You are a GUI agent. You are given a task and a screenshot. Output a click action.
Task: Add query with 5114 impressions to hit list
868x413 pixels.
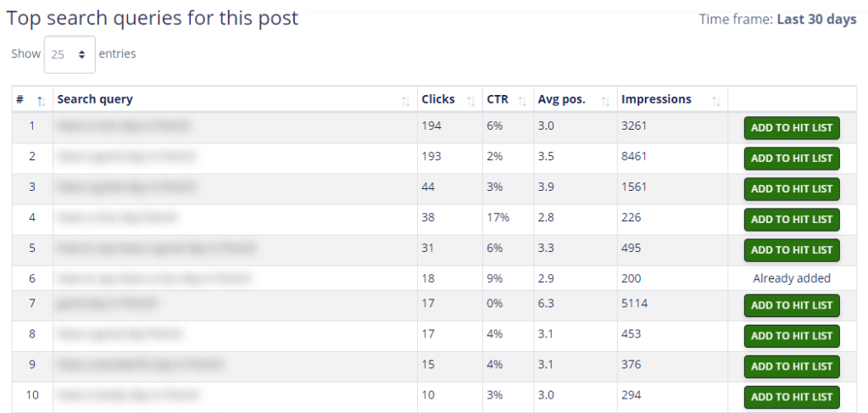point(792,305)
